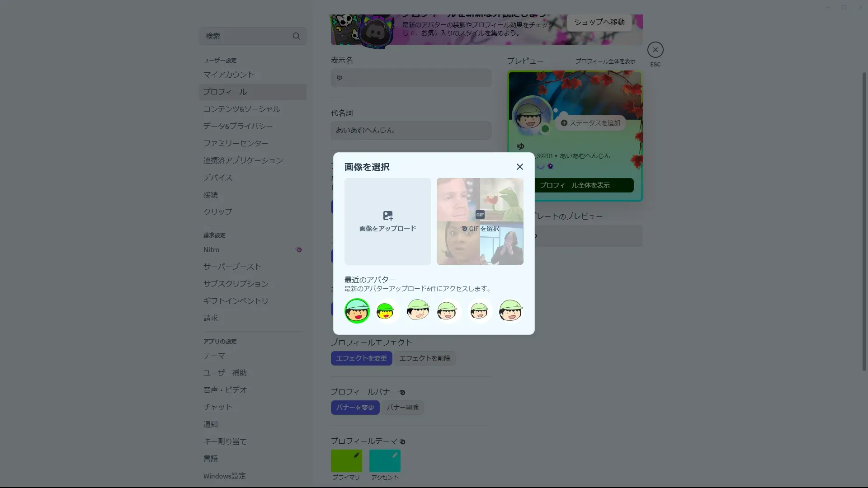The width and height of the screenshot is (868, 488).
Task: Choose the GIF selection tile
Action: point(480,221)
